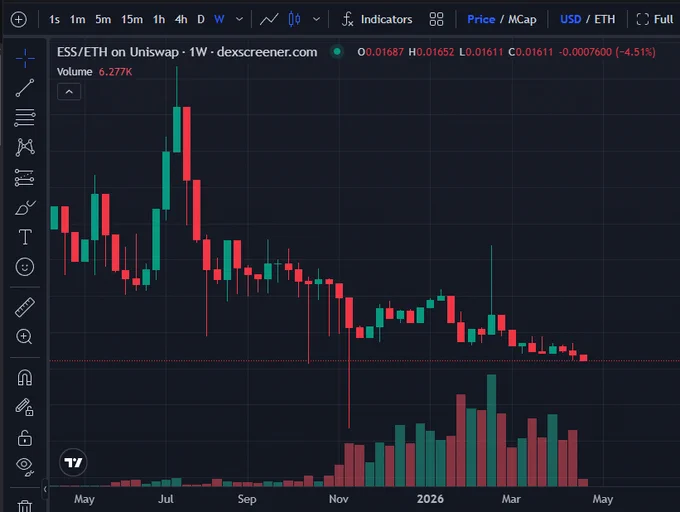Switch chart to MCap mode
Image resolution: width=680 pixels, height=512 pixels.
[x=522, y=20]
